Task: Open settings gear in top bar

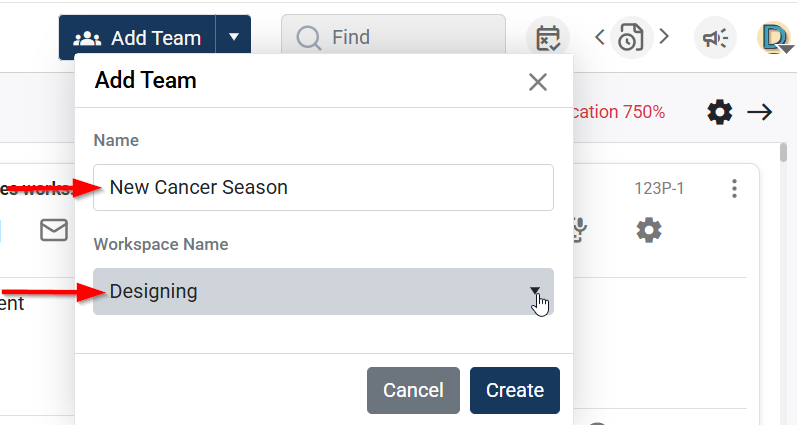Action: tap(719, 112)
